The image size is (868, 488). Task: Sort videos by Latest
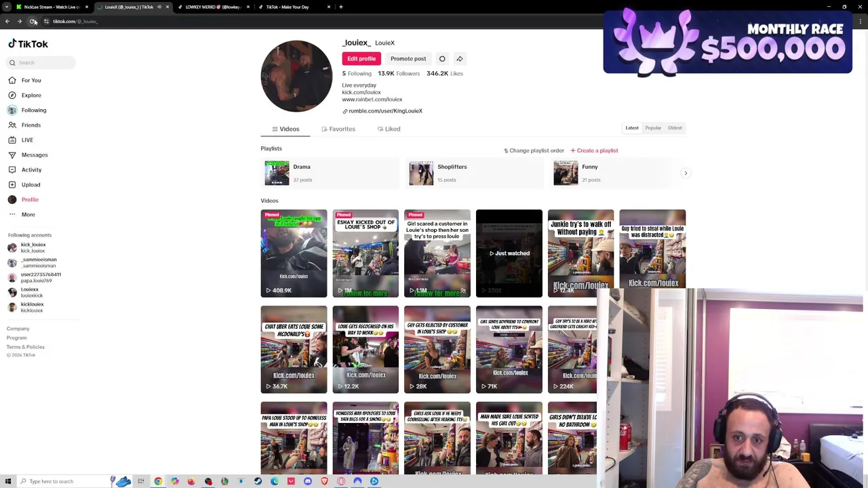click(632, 128)
